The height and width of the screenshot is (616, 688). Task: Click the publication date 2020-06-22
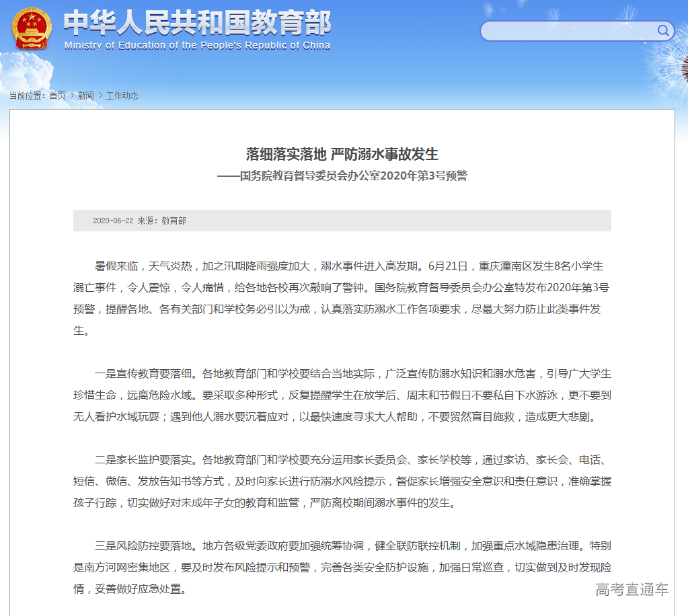click(113, 221)
